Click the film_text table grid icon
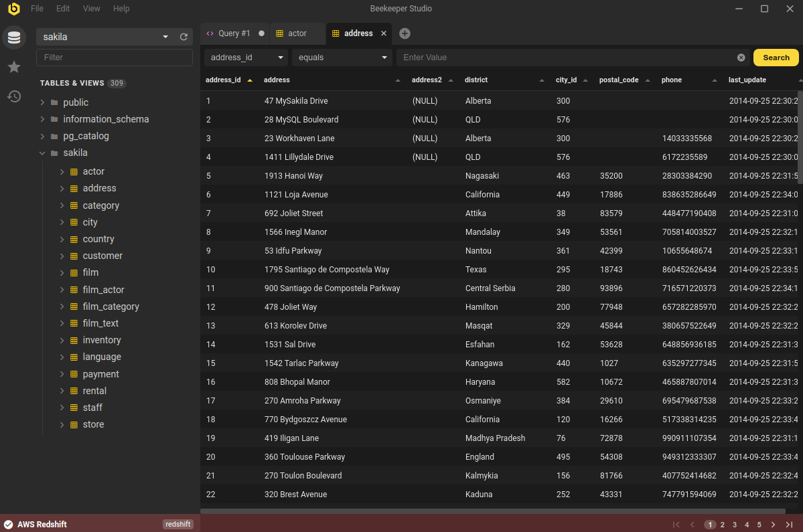This screenshot has width=803, height=532. pyautogui.click(x=74, y=323)
